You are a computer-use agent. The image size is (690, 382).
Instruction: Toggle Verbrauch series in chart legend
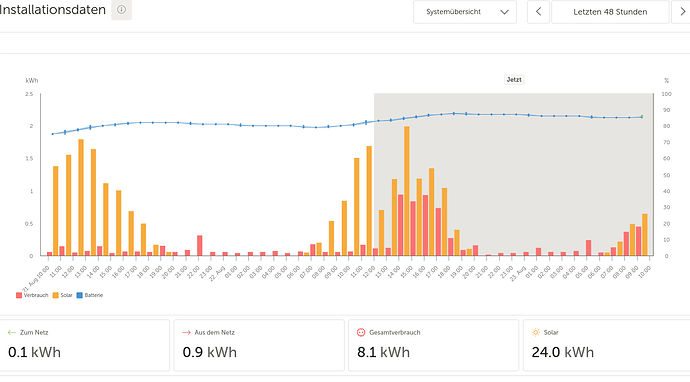32,295
